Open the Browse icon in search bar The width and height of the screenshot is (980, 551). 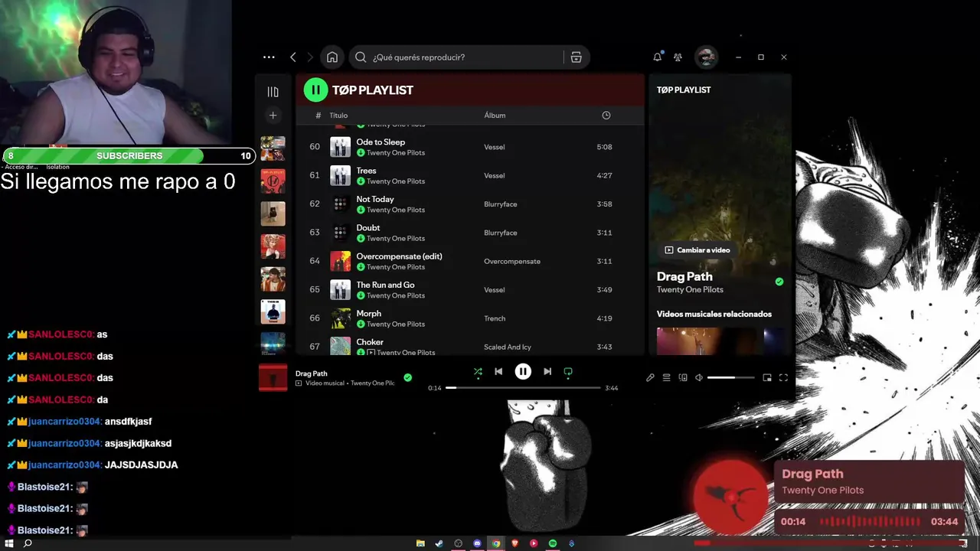(577, 57)
